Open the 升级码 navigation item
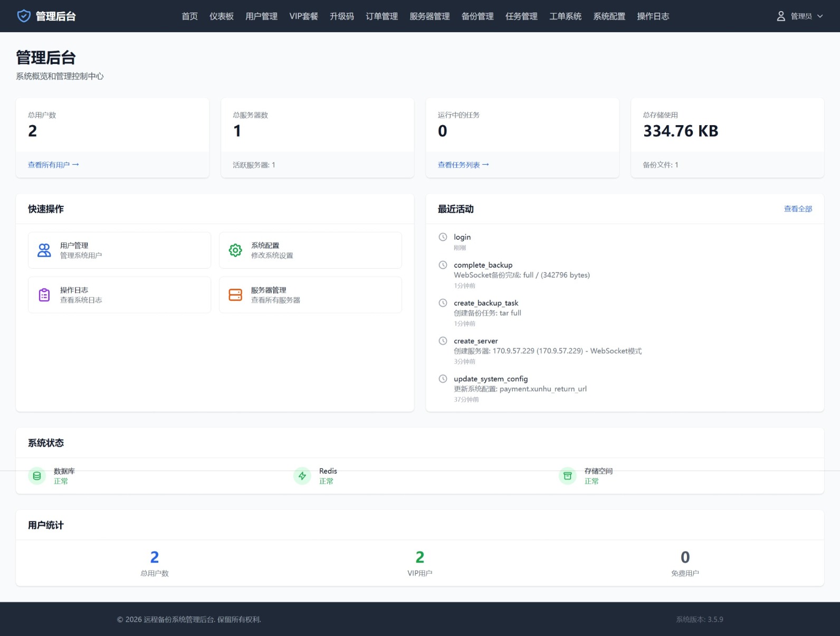 tap(342, 16)
